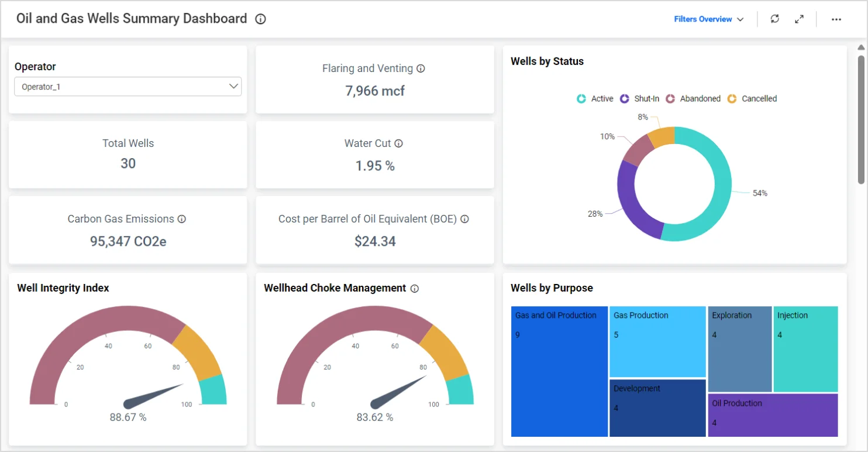This screenshot has height=452, width=868.
Task: Select the Oil Production treemap tile
Action: 773,416
